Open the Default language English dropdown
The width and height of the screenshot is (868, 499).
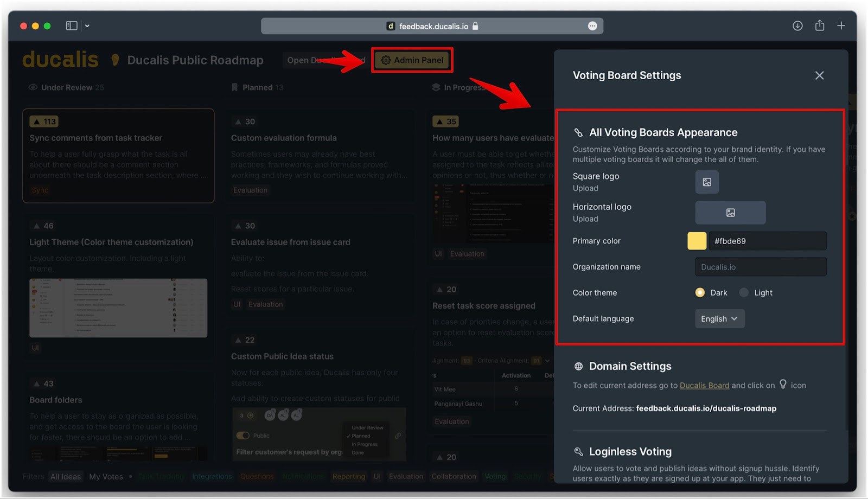tap(719, 319)
